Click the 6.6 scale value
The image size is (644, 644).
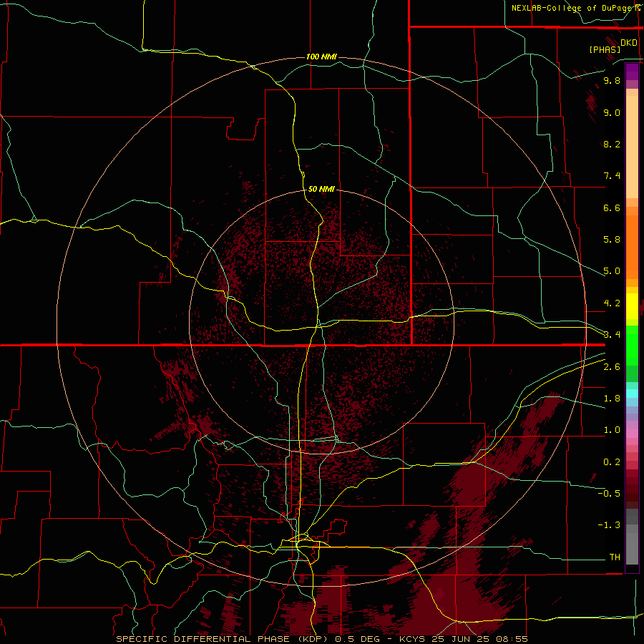pyautogui.click(x=612, y=208)
